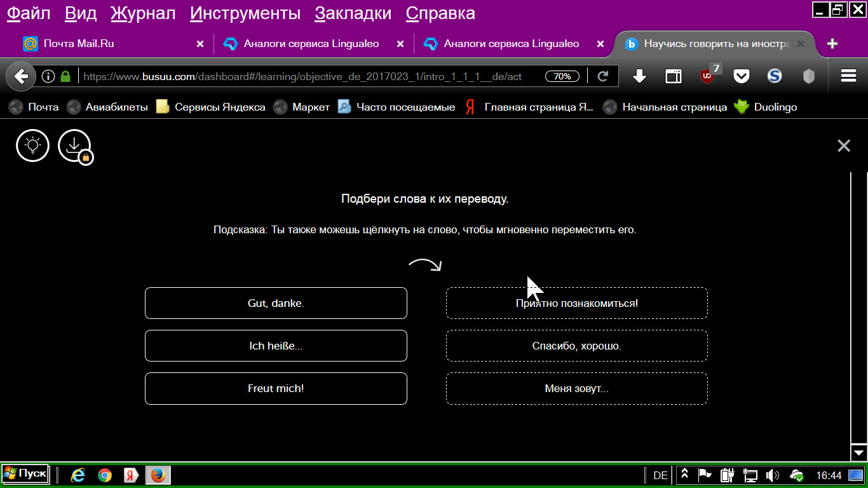Click the locked download lesson icon
This screenshot has height=488, width=868.
click(x=74, y=146)
